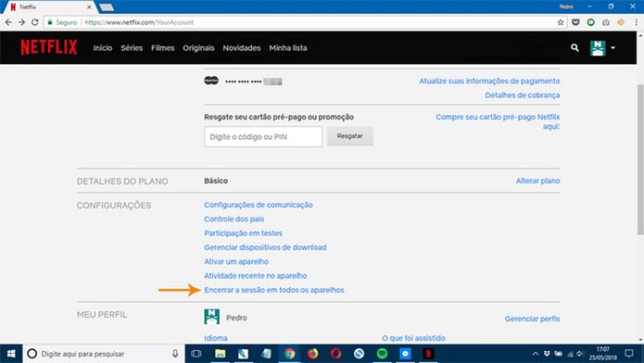Bookmark page with the star icon

[x=561, y=22]
